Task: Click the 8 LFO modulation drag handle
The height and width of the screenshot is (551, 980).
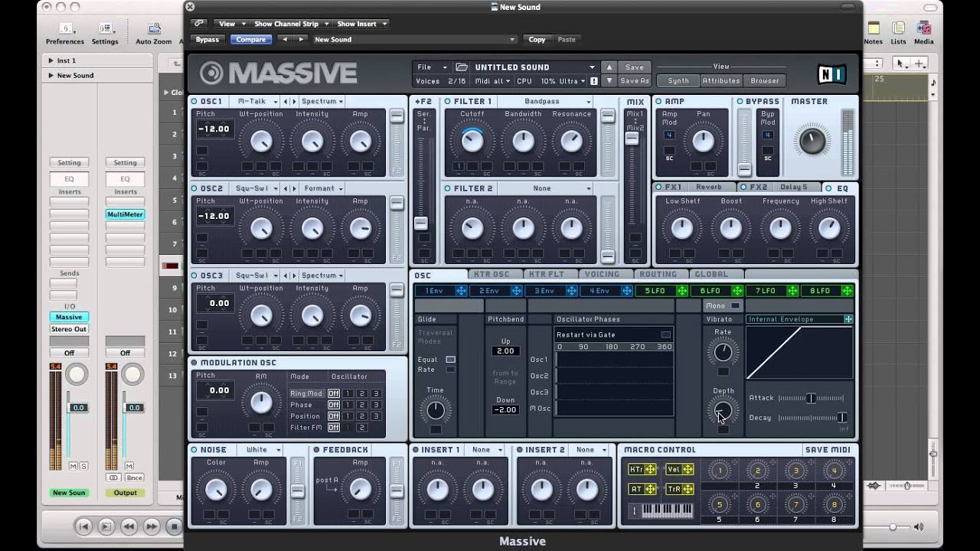Action: (x=847, y=291)
